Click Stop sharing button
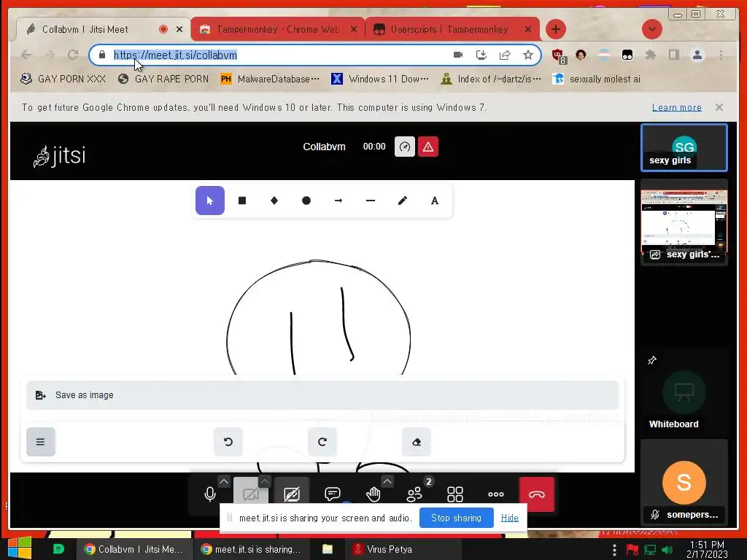Viewport: 747px width, 560px height. tap(457, 518)
